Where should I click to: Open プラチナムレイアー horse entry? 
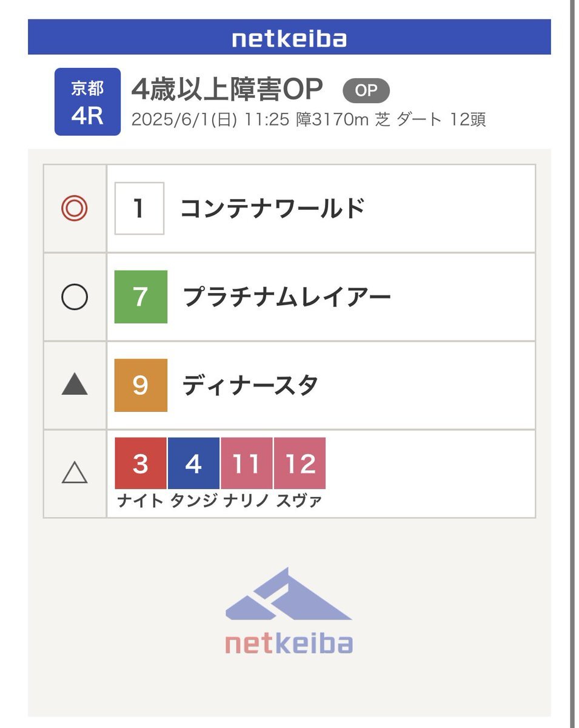pyautogui.click(x=287, y=297)
